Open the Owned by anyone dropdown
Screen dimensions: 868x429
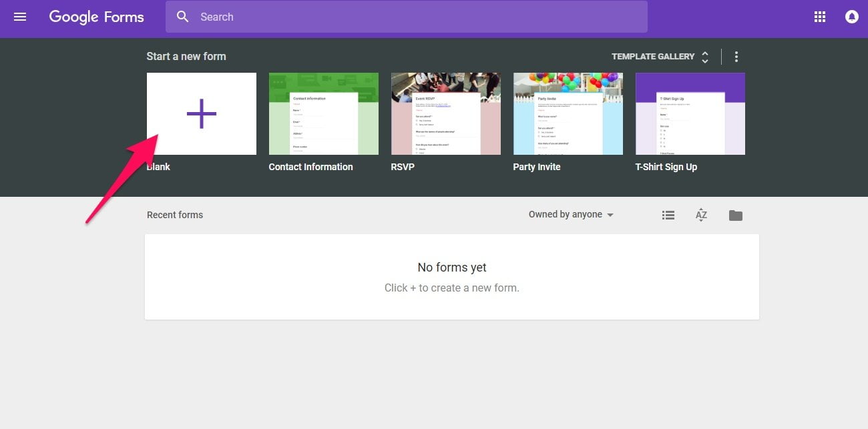[x=571, y=215]
